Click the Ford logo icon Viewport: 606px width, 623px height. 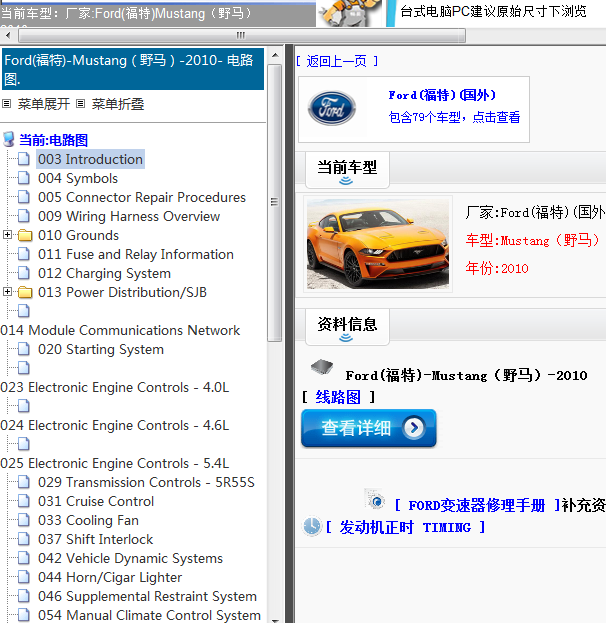pos(332,108)
